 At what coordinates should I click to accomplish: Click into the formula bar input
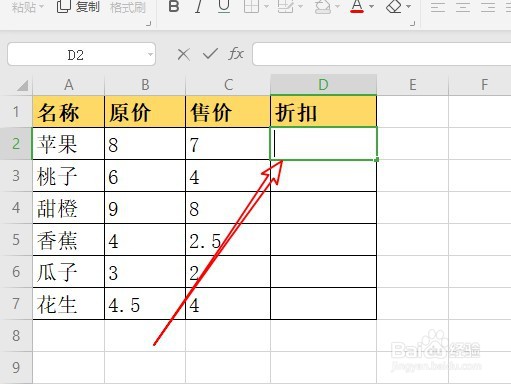click(x=382, y=54)
